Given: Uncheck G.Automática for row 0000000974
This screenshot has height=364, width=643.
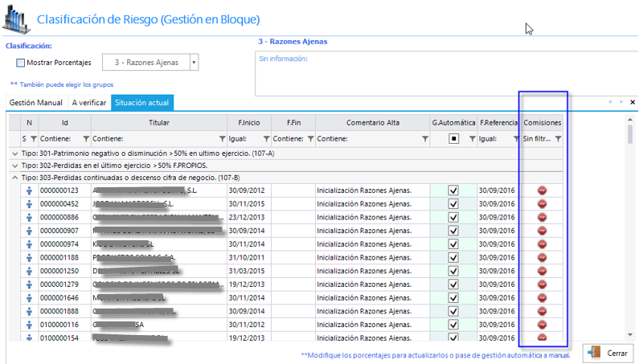Looking at the screenshot, I should [453, 244].
